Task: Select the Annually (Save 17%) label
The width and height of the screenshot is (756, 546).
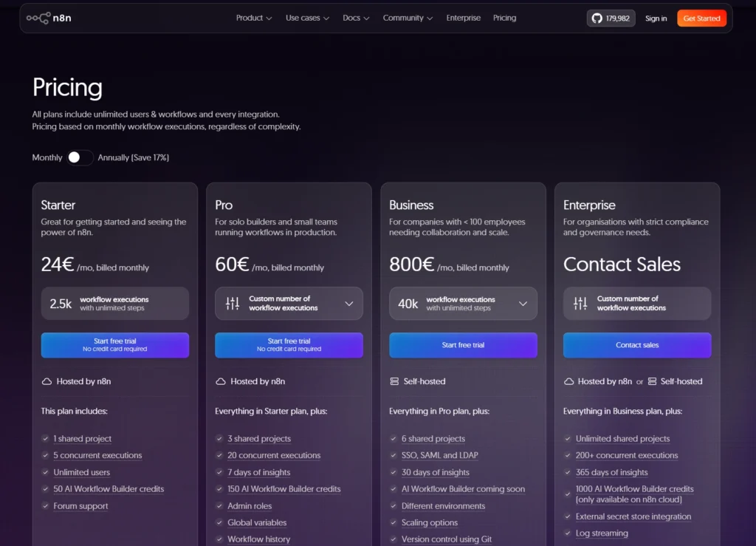Action: pos(134,157)
